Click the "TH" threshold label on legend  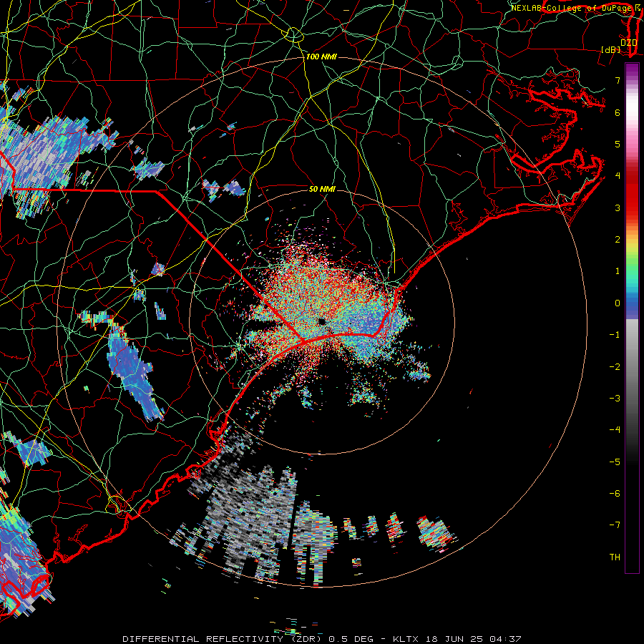tap(615, 557)
